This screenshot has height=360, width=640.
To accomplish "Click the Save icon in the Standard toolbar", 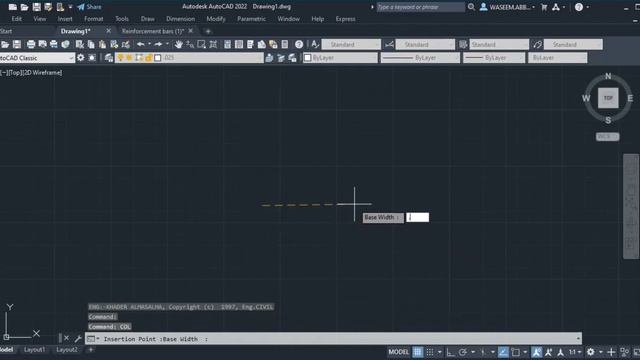I will point(17,44).
